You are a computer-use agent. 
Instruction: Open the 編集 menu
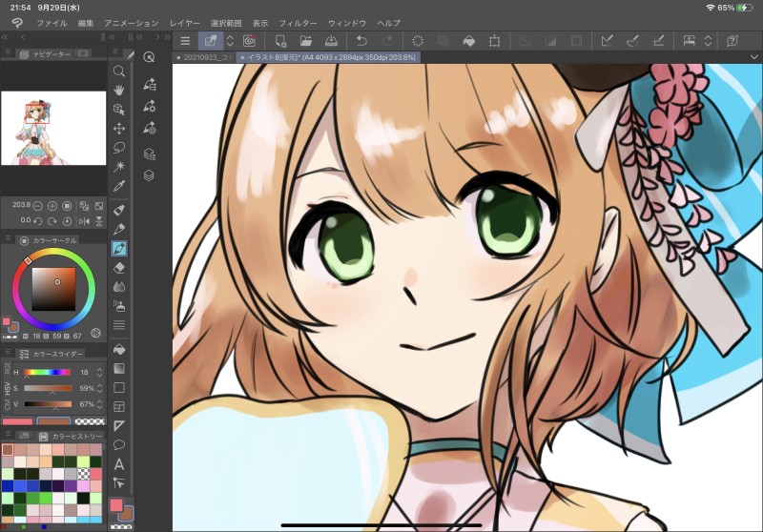[86, 23]
